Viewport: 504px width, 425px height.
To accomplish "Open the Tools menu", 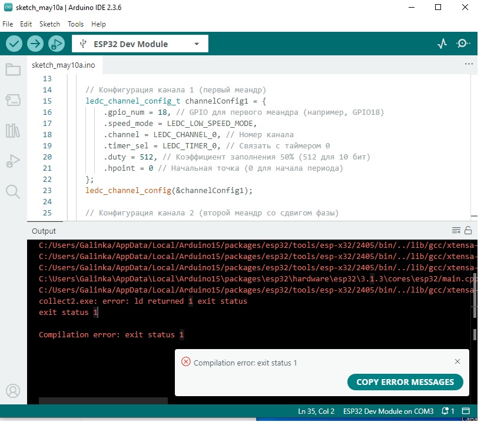I will (x=75, y=24).
